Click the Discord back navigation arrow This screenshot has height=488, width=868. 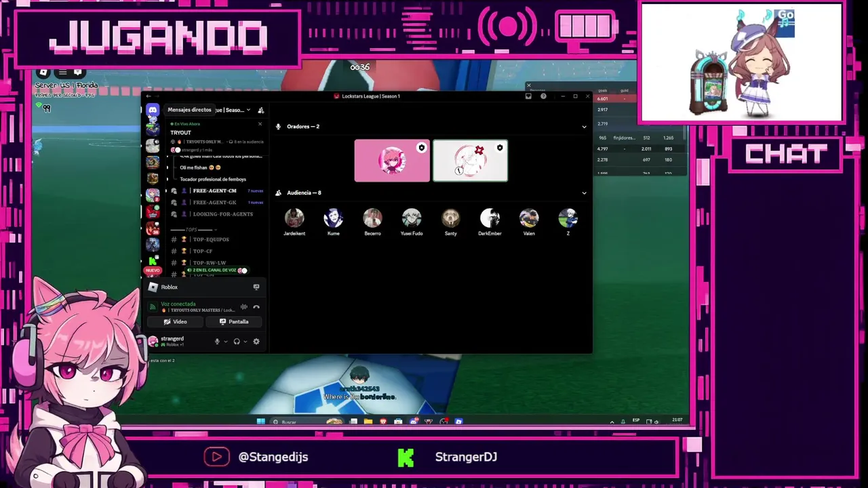(x=149, y=96)
